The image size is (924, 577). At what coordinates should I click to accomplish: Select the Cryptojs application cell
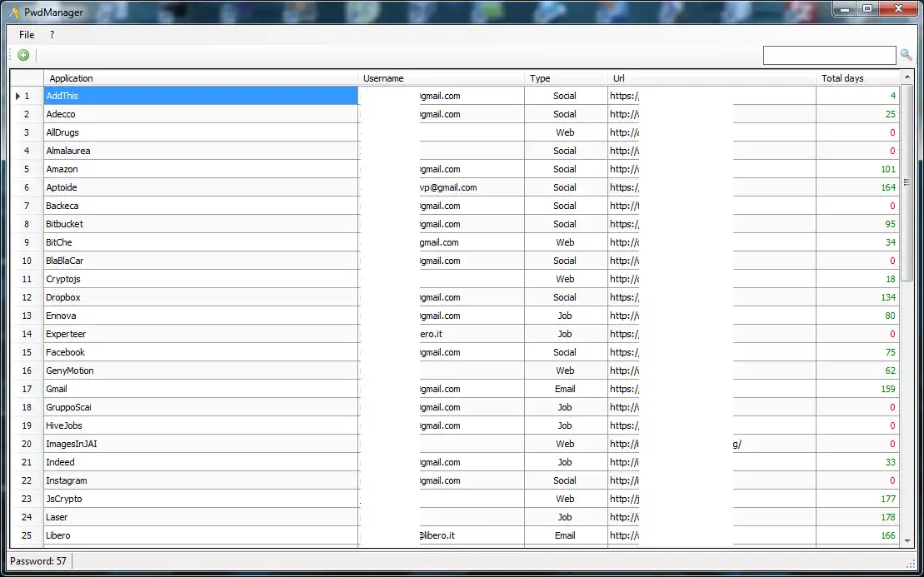point(200,279)
